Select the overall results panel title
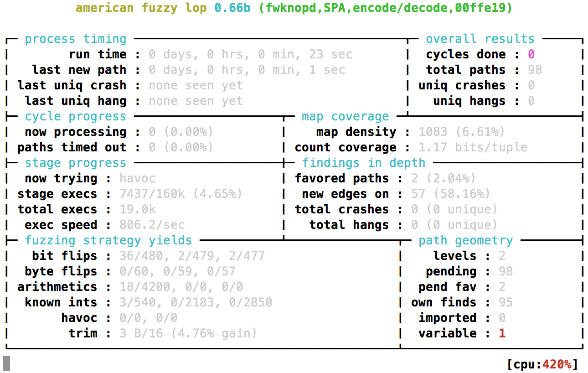Viewport: 588px width, 373px height. (x=480, y=39)
